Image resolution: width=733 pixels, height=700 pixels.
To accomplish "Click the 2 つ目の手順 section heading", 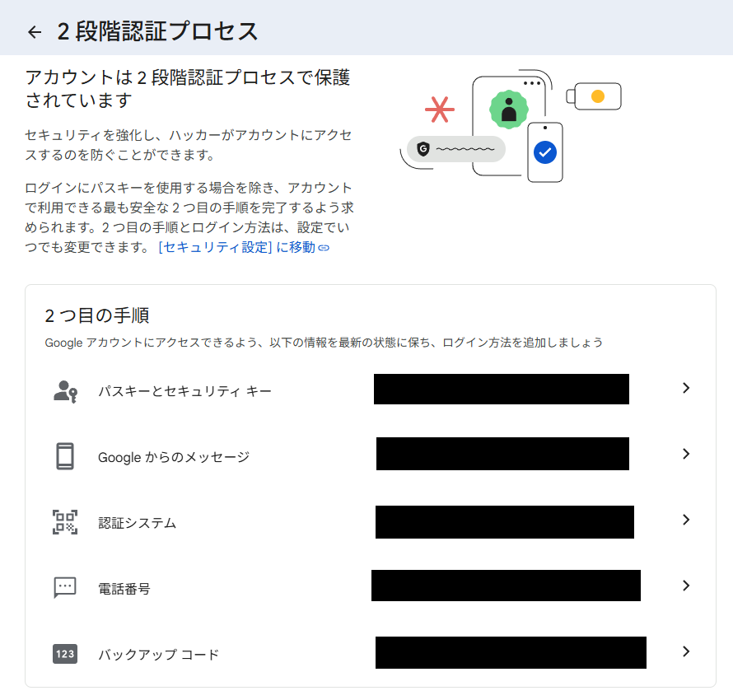I will 97,315.
